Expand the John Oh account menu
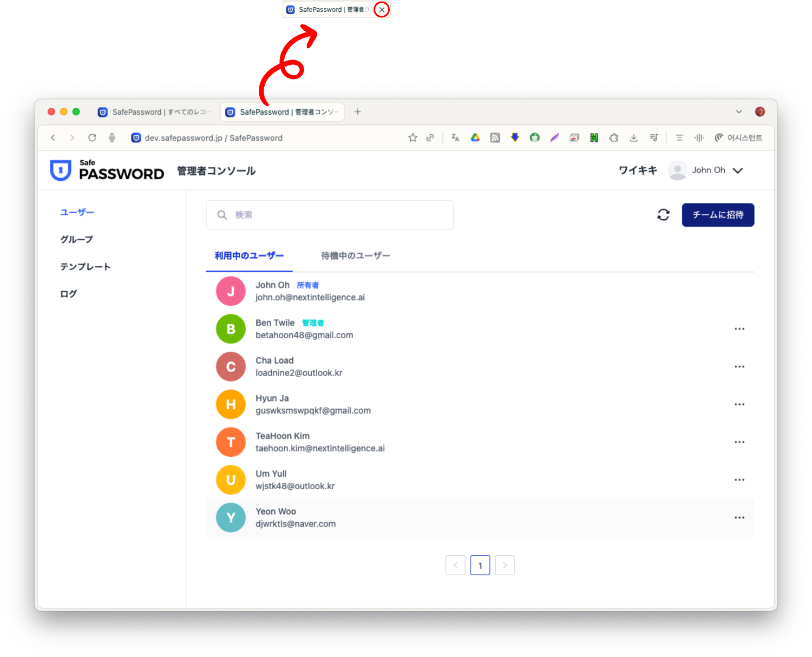The height and width of the screenshot is (657, 812). coord(737,170)
